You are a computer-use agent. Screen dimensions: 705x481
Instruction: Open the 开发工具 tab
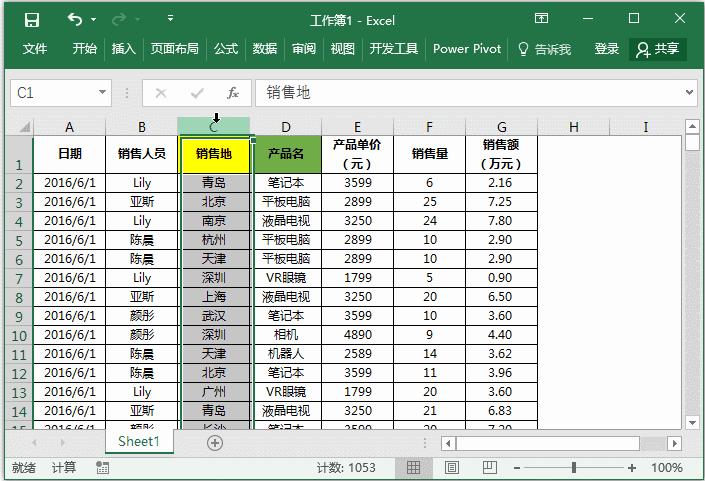393,49
